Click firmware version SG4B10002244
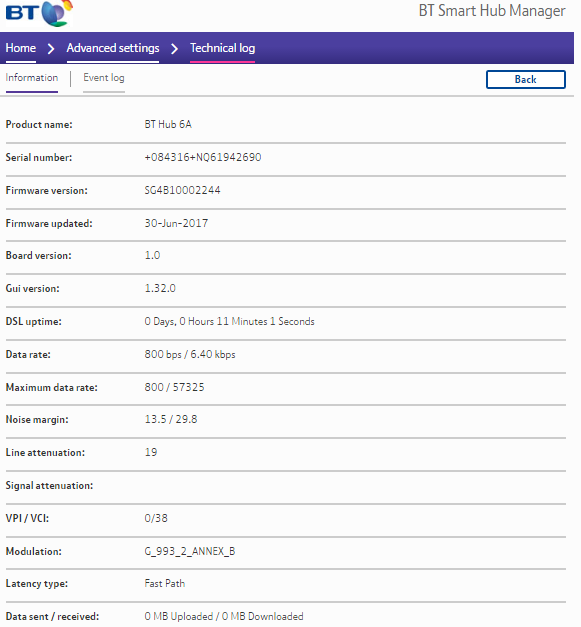This screenshot has height=627, width=581. [182, 190]
